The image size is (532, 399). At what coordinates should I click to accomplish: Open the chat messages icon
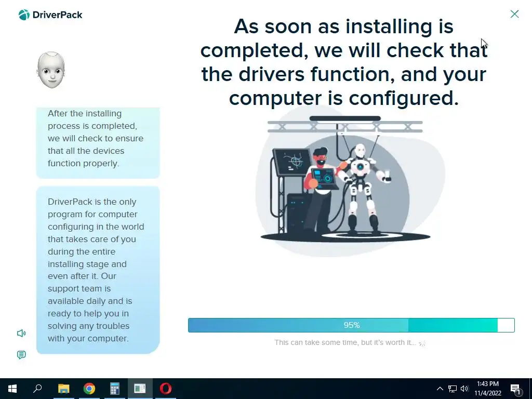[21, 355]
